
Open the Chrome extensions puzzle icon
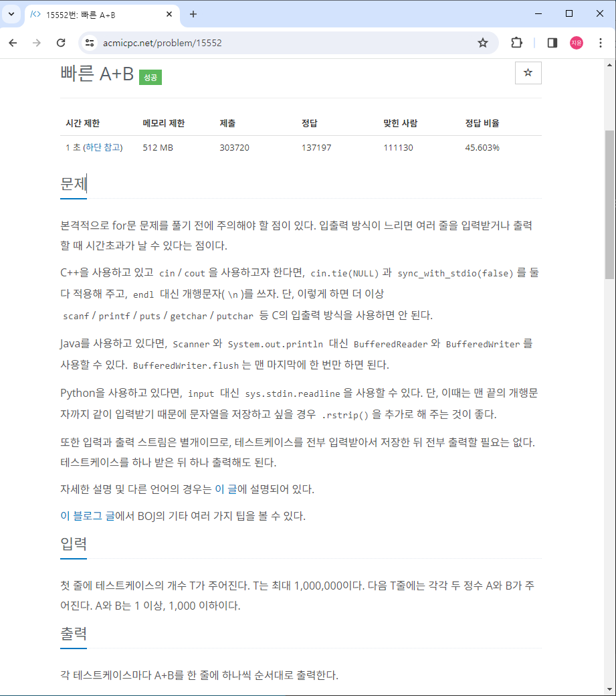pos(516,42)
